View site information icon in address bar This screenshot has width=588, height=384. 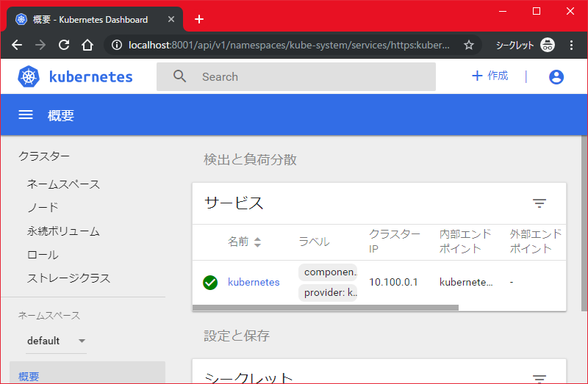(117, 46)
